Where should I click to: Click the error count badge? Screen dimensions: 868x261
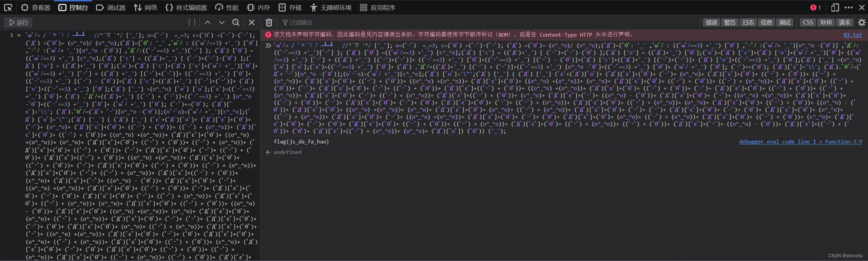[815, 7]
